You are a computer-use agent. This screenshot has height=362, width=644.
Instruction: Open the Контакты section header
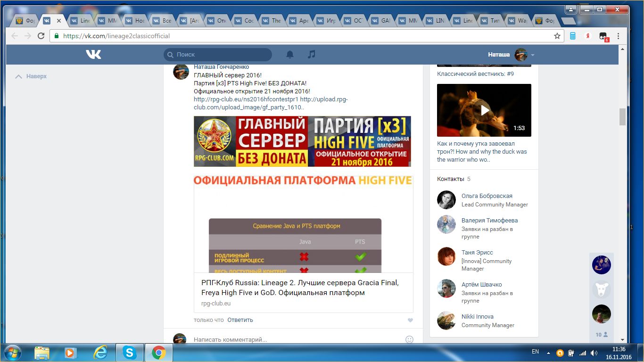(x=454, y=179)
